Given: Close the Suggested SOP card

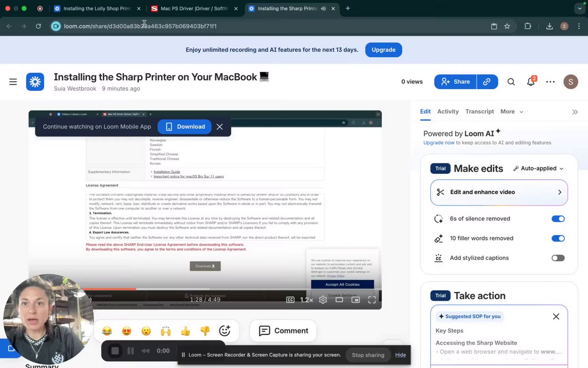Looking at the screenshot, I should point(556,316).
